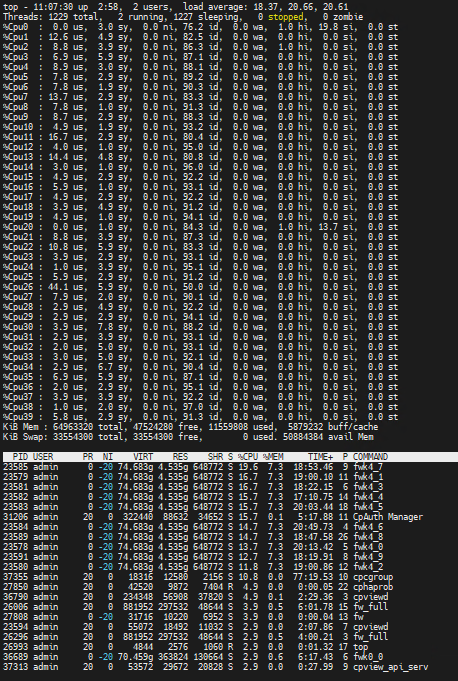Image resolution: width=458 pixels, height=681 pixels.
Task: Click the yellow 'stopped' word in Threads line
Action: 286,17
